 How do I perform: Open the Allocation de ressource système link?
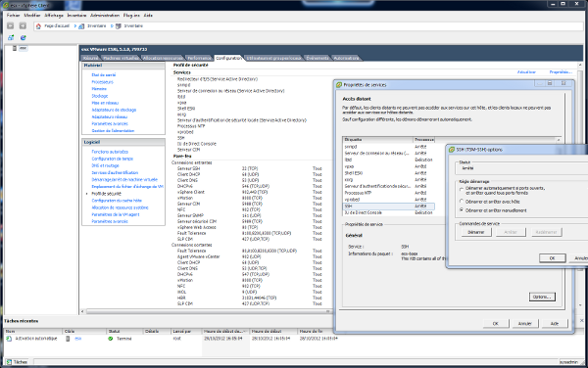coord(120,207)
